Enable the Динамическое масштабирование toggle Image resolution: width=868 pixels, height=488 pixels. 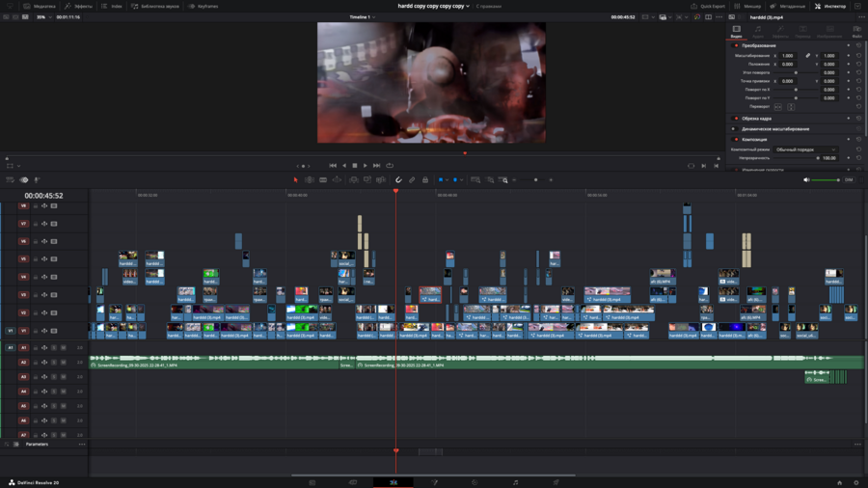click(x=736, y=128)
